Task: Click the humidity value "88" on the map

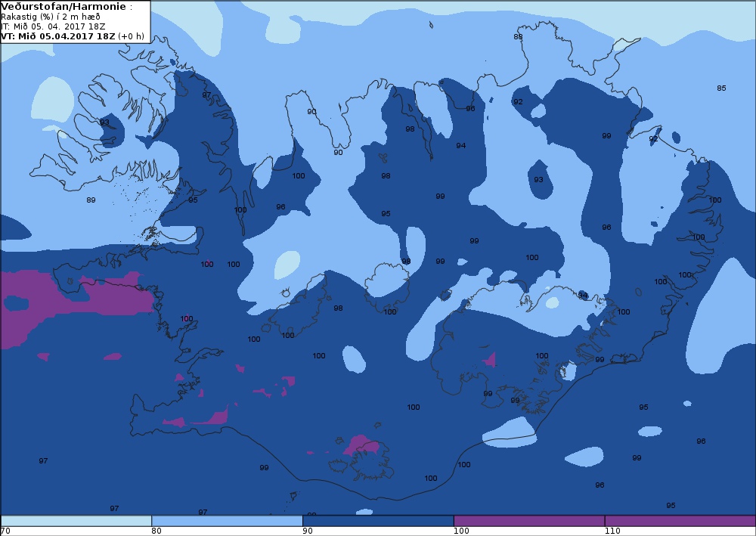Action: (518, 36)
